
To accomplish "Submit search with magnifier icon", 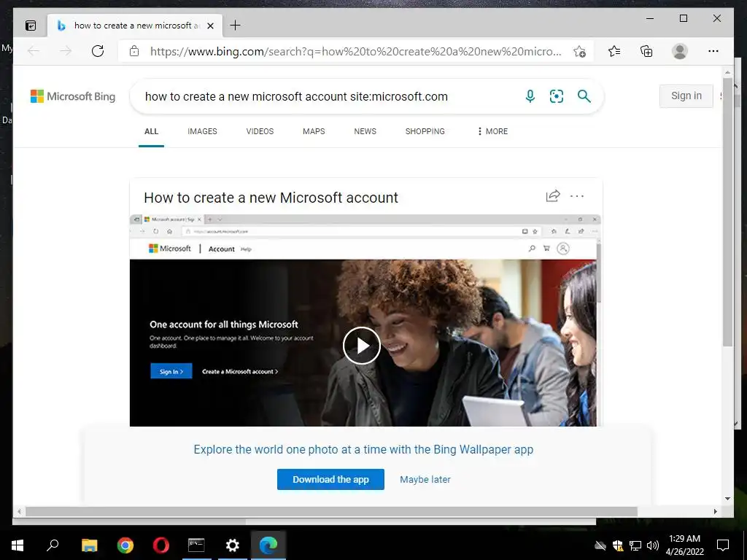I will (x=584, y=96).
